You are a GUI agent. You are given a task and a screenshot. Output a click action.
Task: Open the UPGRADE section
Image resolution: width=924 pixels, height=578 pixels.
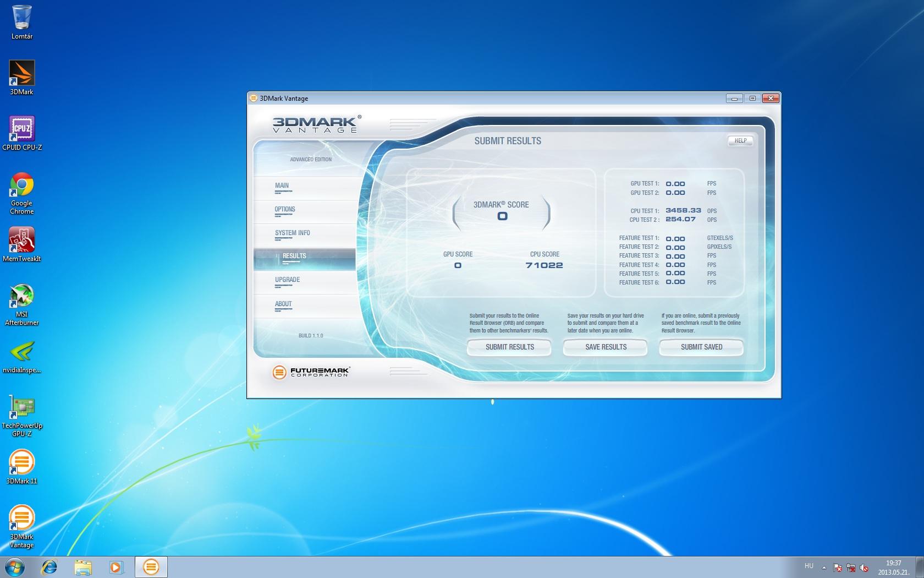tap(304, 282)
